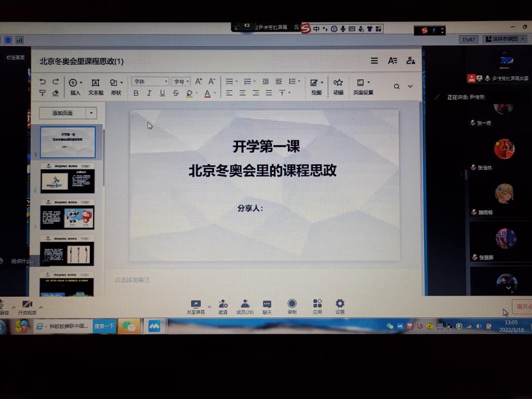Toggle bold formatting on the text
This screenshot has height=399, width=532.
pos(136,94)
